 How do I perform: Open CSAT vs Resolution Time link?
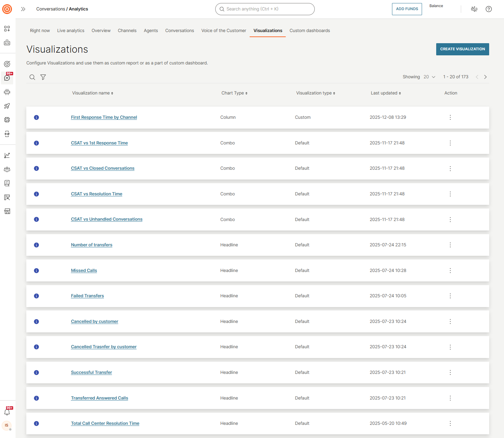96,194
